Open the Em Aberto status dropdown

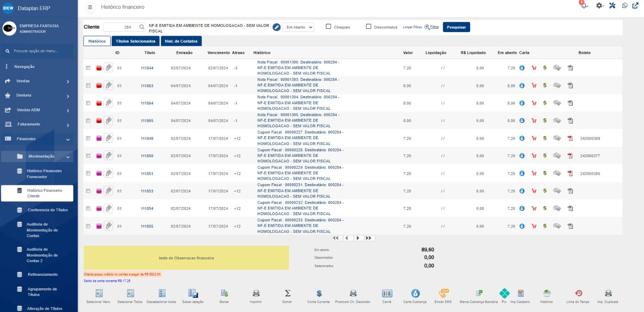298,27
